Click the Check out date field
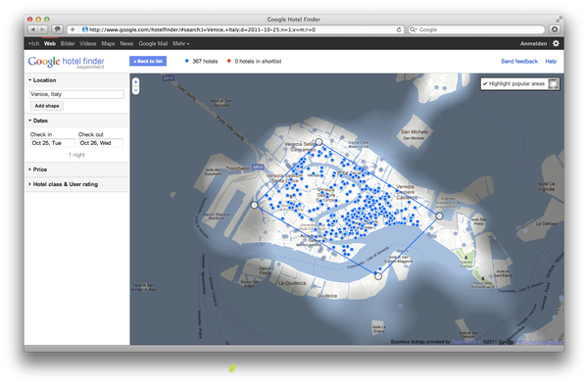 [x=101, y=143]
